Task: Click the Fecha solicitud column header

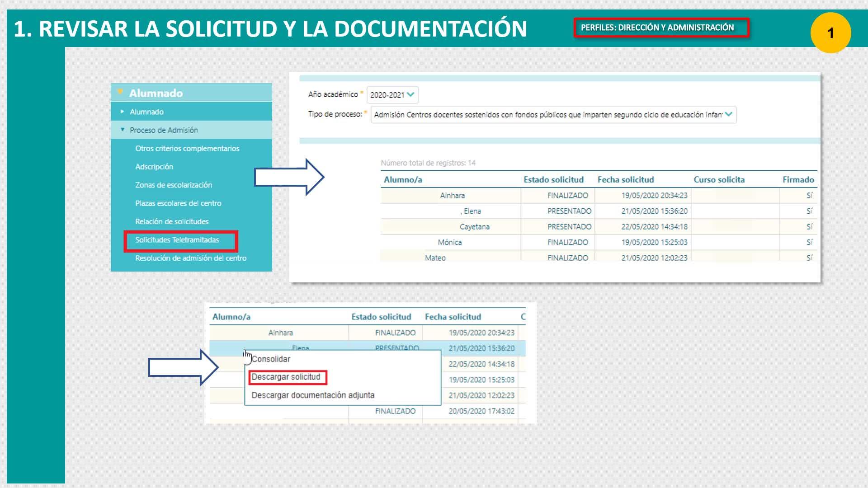Action: (x=625, y=180)
